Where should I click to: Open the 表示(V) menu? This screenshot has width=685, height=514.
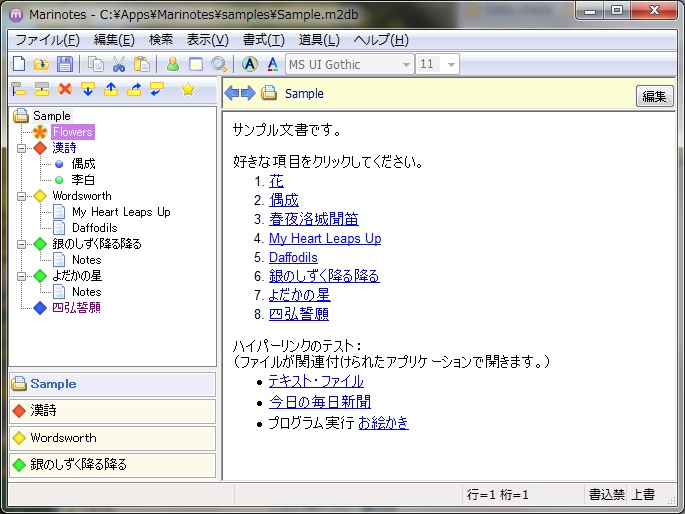point(208,40)
